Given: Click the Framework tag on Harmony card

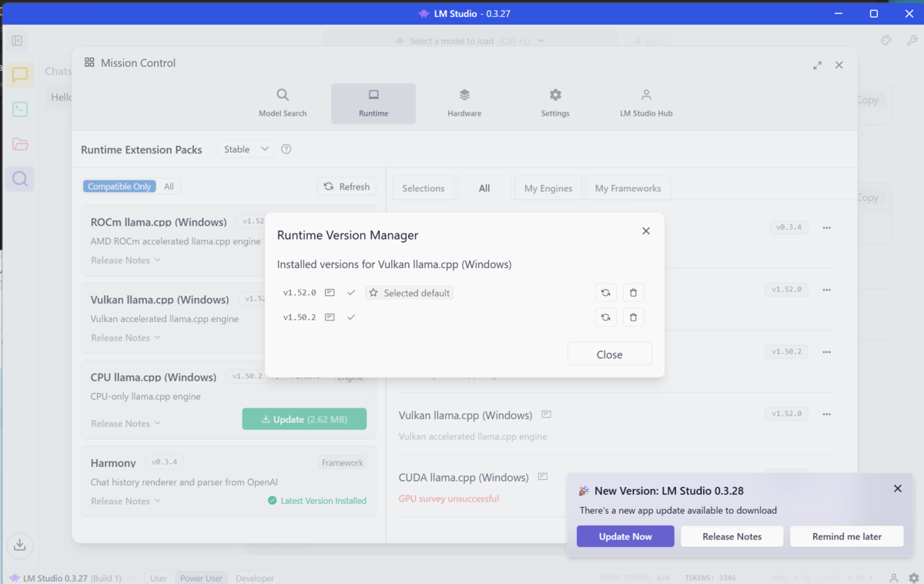Looking at the screenshot, I should click(x=343, y=463).
